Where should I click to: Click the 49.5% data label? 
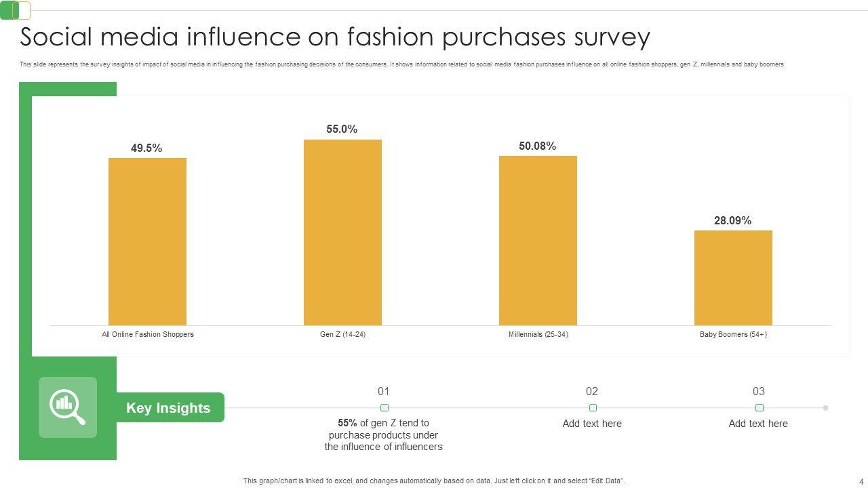146,148
